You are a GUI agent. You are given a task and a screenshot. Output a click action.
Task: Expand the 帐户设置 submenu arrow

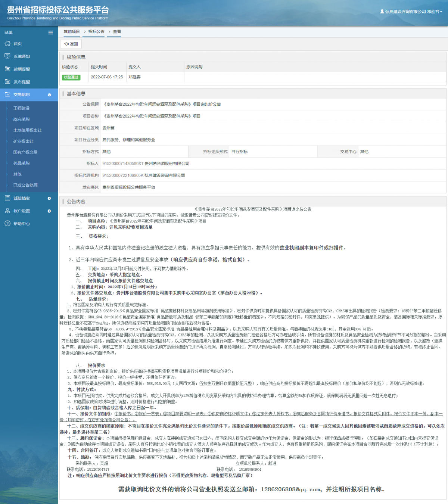(x=49, y=211)
